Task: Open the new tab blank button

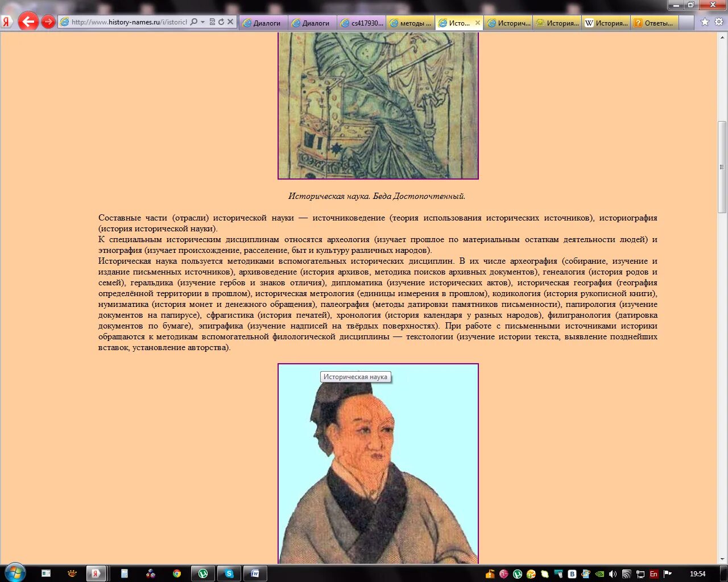Action: coord(686,23)
